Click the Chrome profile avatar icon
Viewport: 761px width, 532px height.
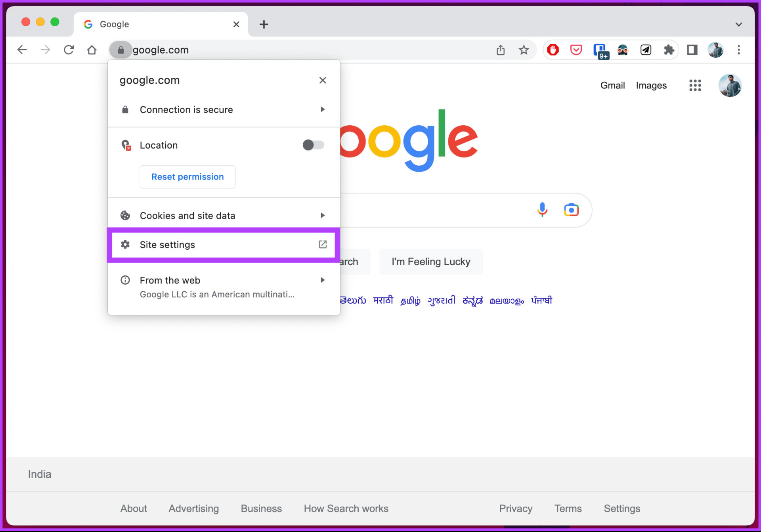[716, 50]
